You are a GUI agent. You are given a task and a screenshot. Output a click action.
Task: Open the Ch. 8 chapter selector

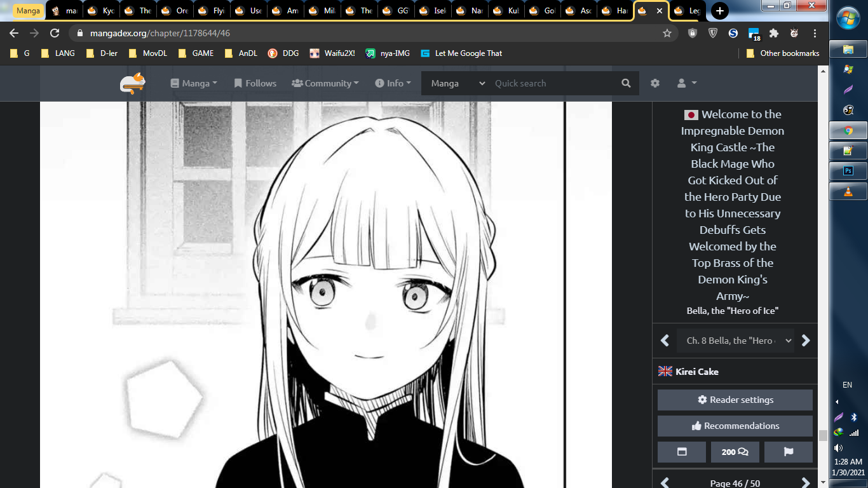[x=736, y=341]
